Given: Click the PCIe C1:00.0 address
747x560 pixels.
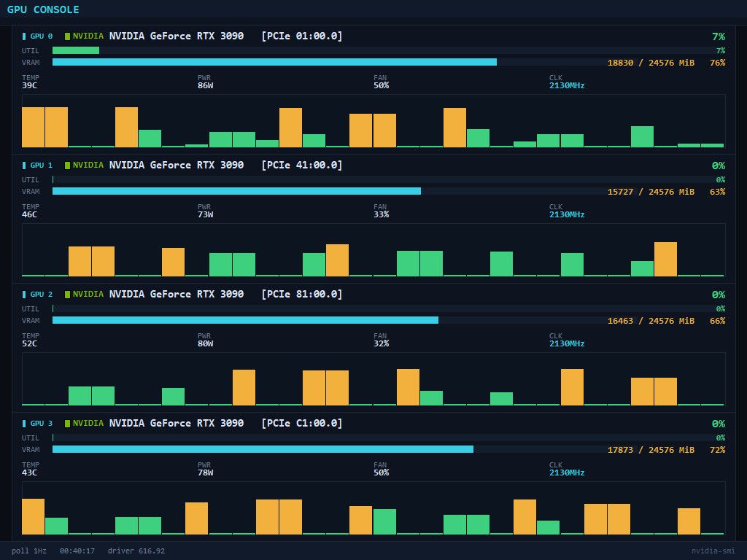Looking at the screenshot, I should [x=302, y=424].
